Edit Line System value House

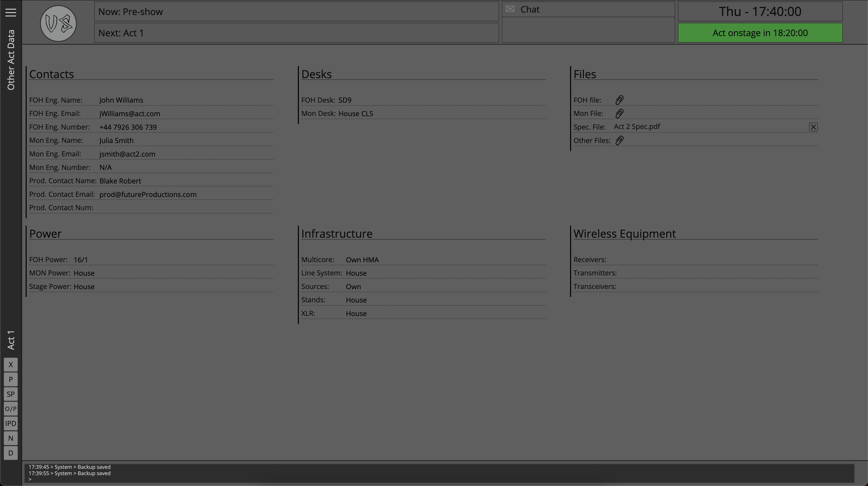point(356,273)
